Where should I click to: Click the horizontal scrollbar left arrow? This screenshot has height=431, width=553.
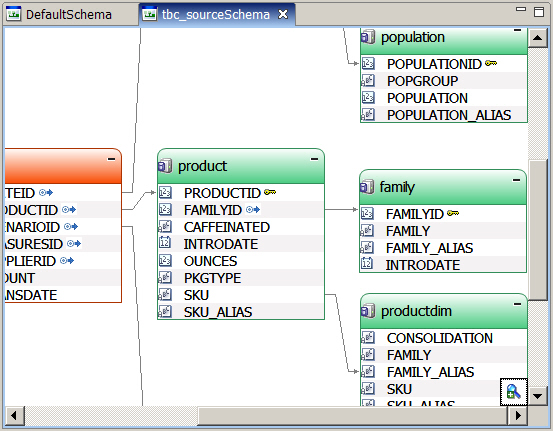(x=14, y=415)
